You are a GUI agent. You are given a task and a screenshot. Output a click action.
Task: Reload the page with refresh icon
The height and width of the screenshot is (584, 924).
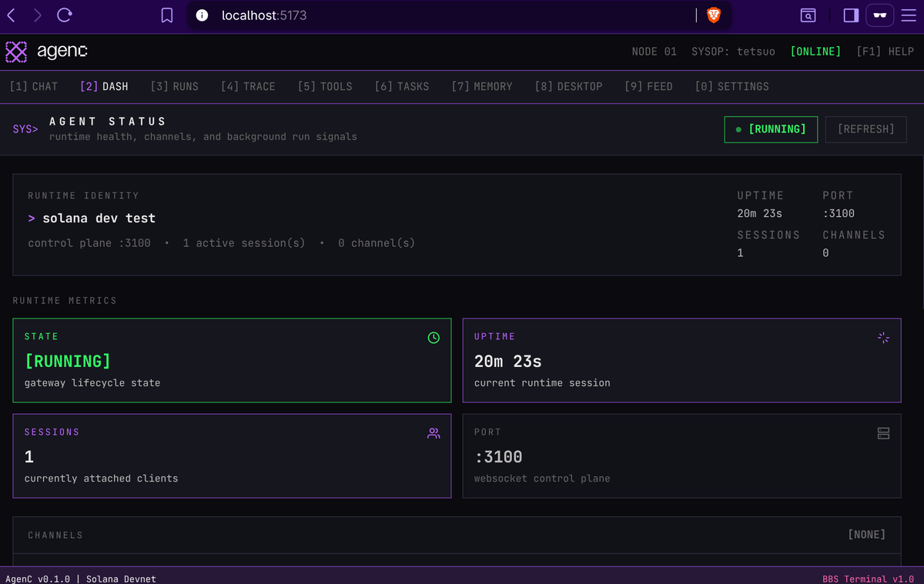(65, 15)
